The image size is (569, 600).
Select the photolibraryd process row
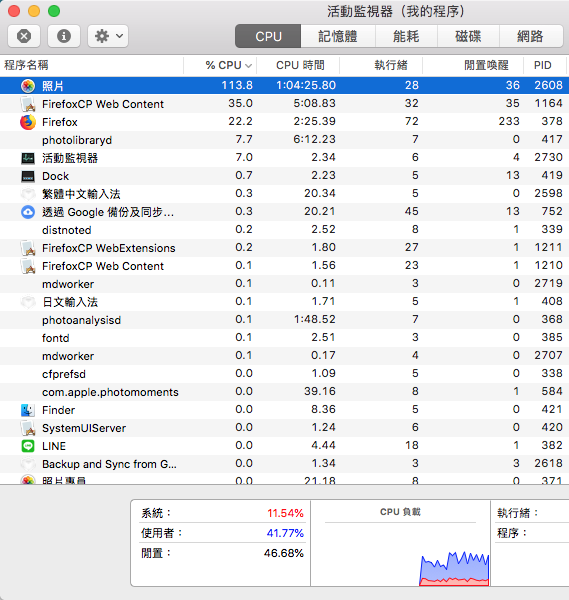click(284, 140)
